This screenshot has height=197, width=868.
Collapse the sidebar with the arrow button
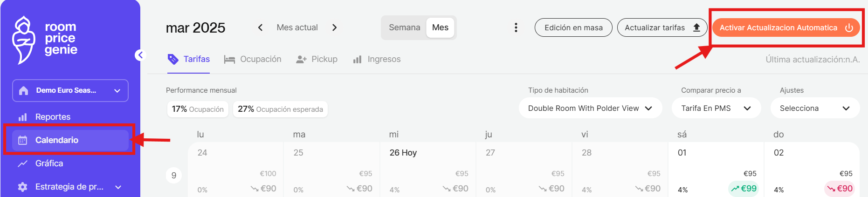140,55
